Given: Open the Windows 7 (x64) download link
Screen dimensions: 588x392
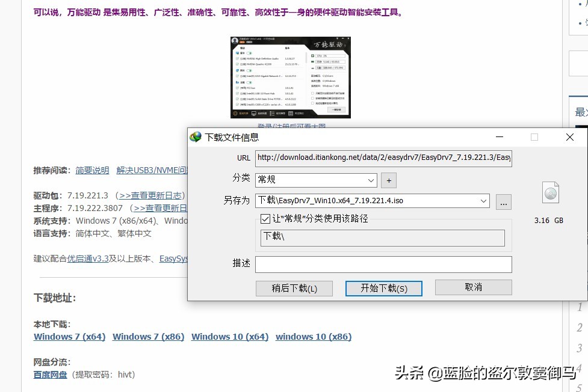Looking at the screenshot, I should (69, 337).
